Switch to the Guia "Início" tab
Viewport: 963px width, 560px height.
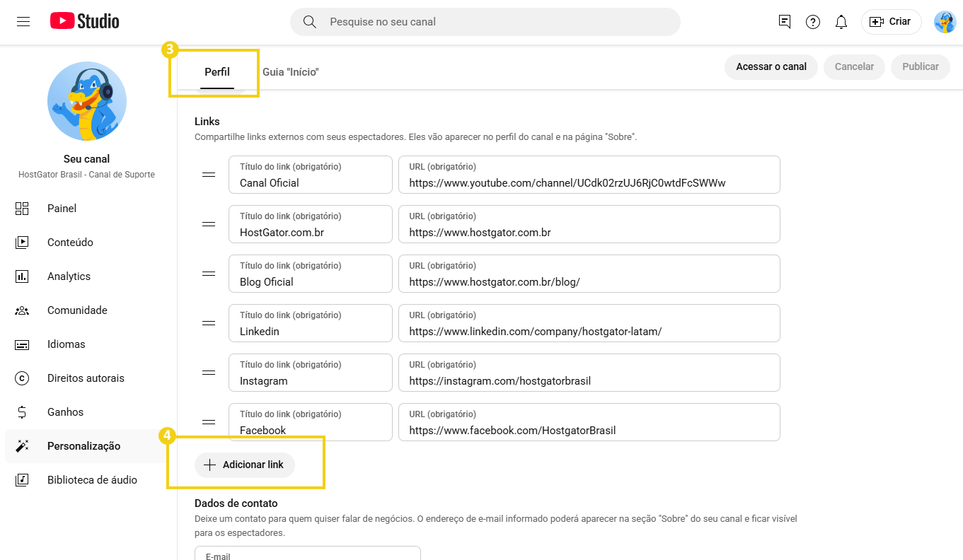[x=290, y=71]
